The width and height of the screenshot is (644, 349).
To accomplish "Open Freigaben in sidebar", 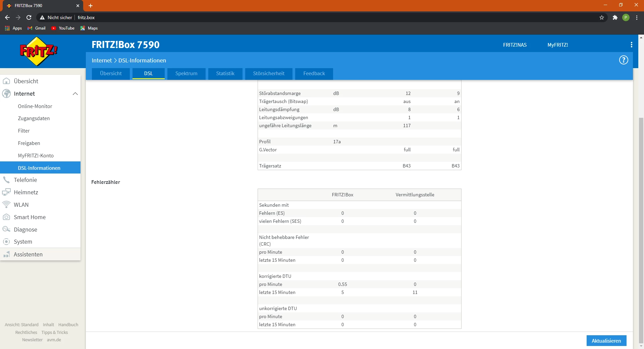I will pos(29,143).
